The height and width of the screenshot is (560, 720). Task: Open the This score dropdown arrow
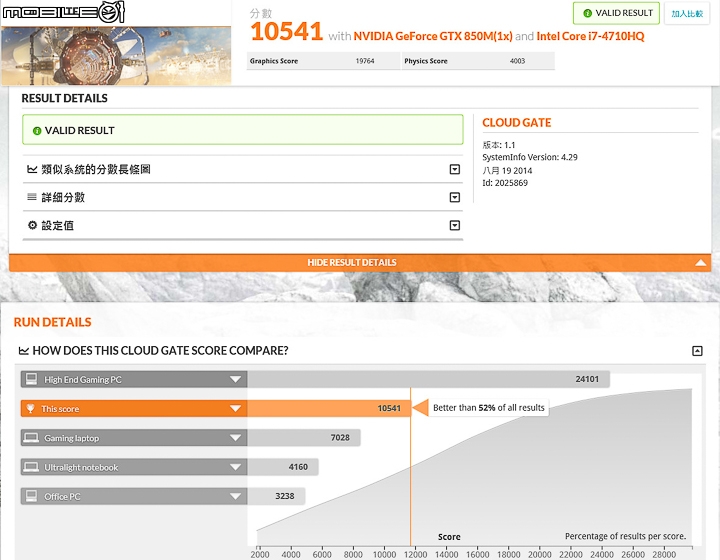pos(236,408)
